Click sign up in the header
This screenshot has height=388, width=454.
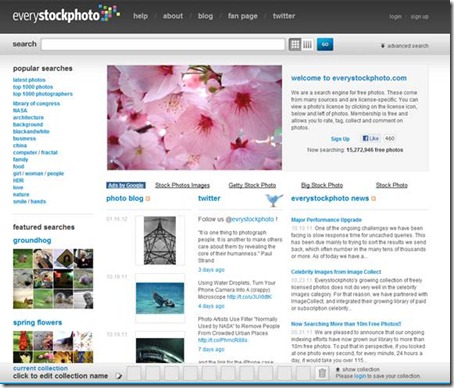pyautogui.click(x=419, y=16)
